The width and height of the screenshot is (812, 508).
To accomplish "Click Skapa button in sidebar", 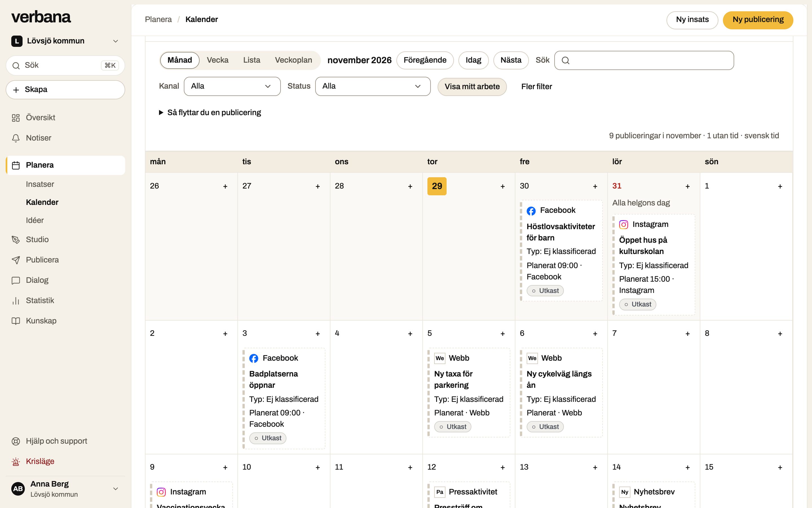I will (65, 90).
